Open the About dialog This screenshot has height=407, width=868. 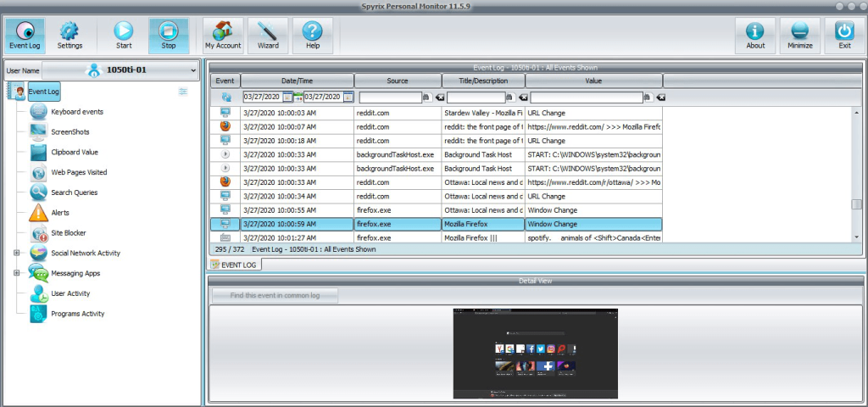point(755,36)
